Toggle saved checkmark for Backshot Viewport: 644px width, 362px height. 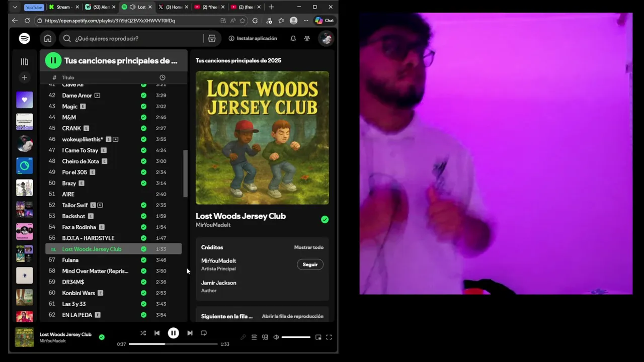[143, 216]
